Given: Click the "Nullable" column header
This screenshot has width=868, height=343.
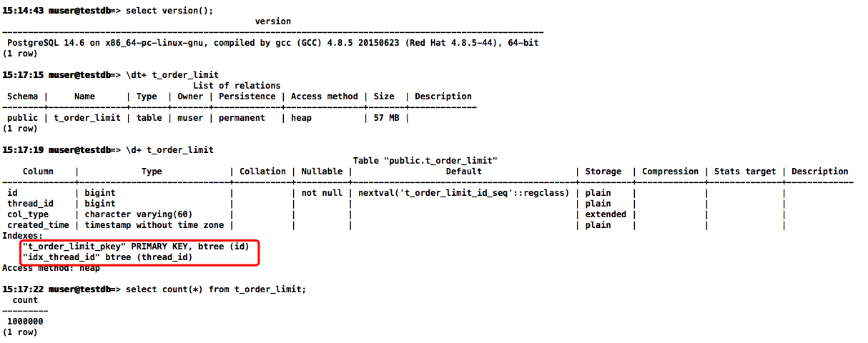Looking at the screenshot, I should (x=322, y=171).
